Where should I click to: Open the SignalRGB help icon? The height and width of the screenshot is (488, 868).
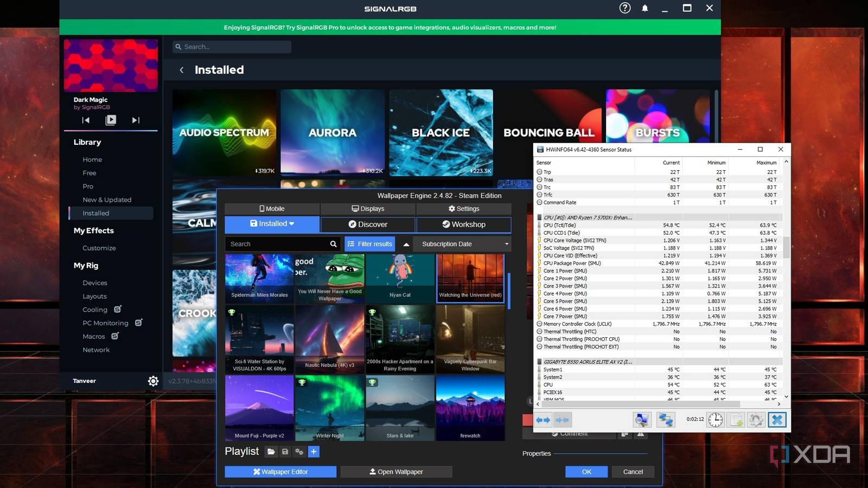[625, 8]
